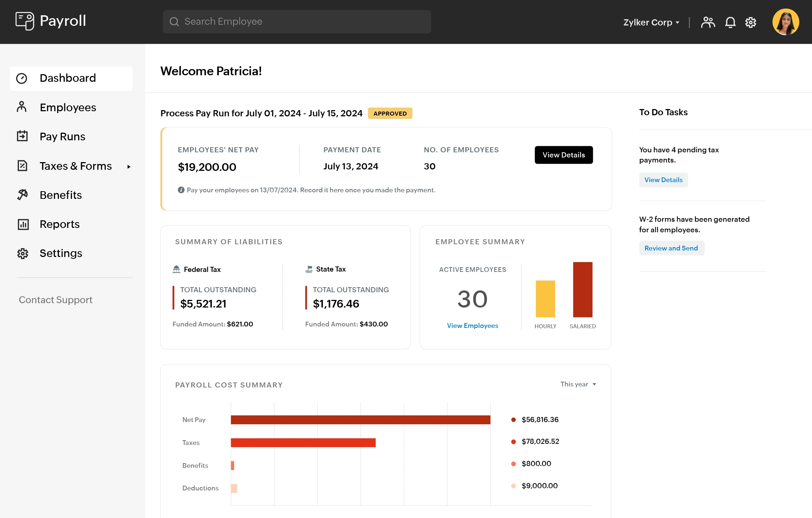Click the Reports chart icon
This screenshot has height=518, width=812.
[23, 224]
